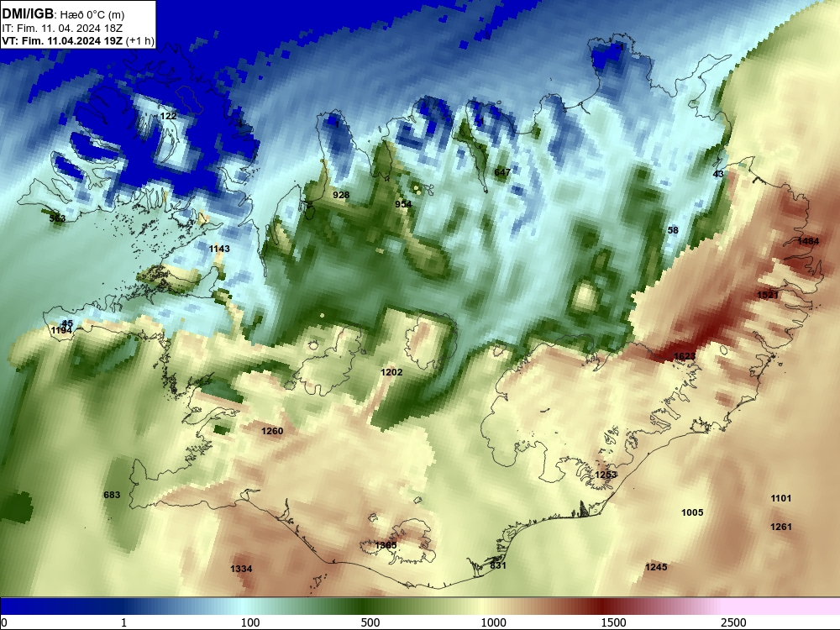Select the 928 map value
The width and height of the screenshot is (840, 630).
341,195
